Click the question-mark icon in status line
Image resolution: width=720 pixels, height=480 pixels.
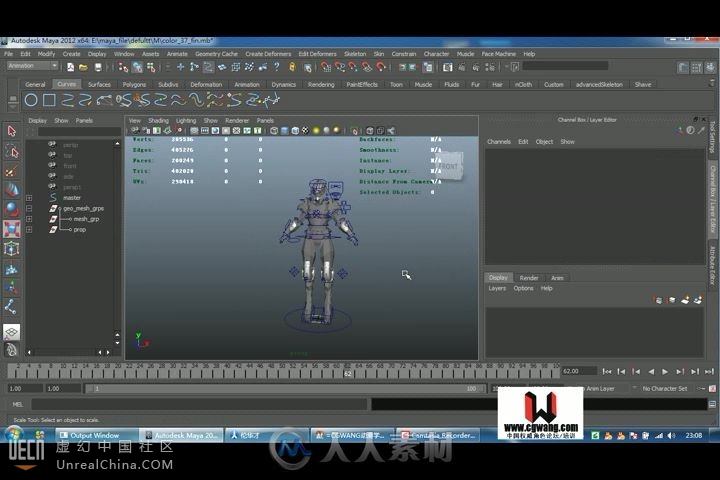[276, 67]
